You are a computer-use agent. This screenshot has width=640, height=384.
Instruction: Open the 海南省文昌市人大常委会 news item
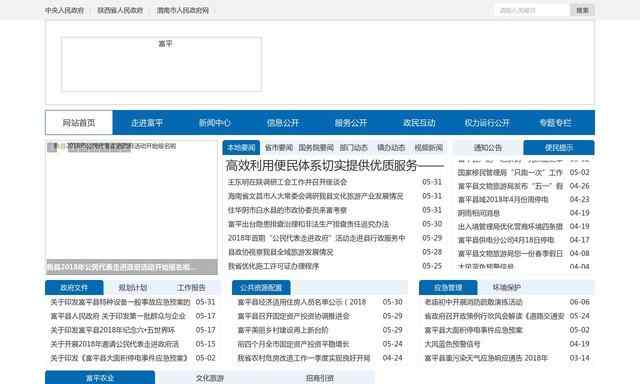point(316,196)
